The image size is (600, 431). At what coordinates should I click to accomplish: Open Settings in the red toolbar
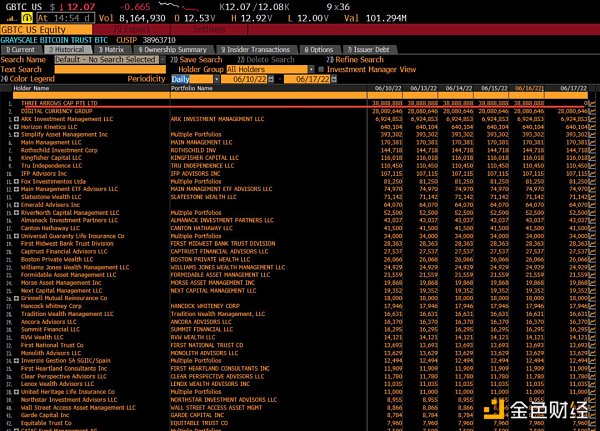point(209,29)
